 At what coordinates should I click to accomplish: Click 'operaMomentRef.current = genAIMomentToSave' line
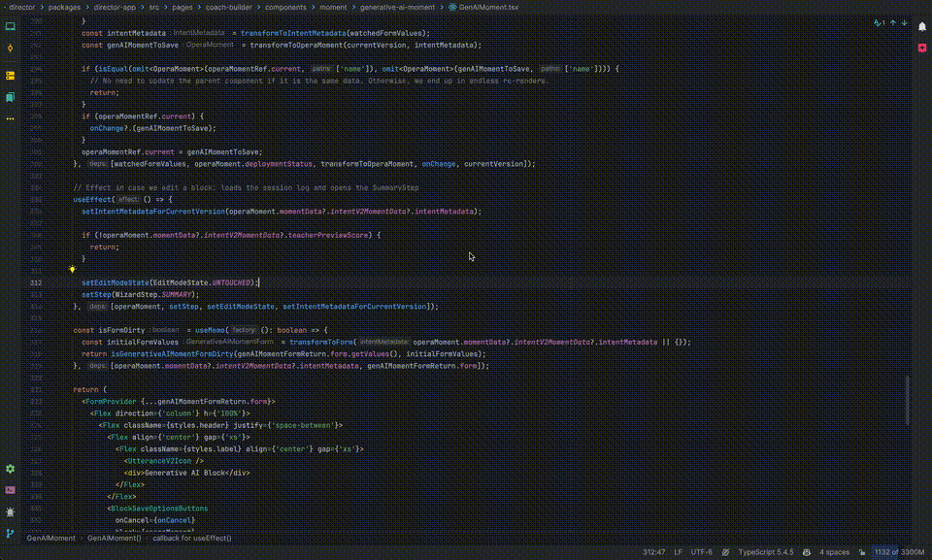tap(172, 152)
